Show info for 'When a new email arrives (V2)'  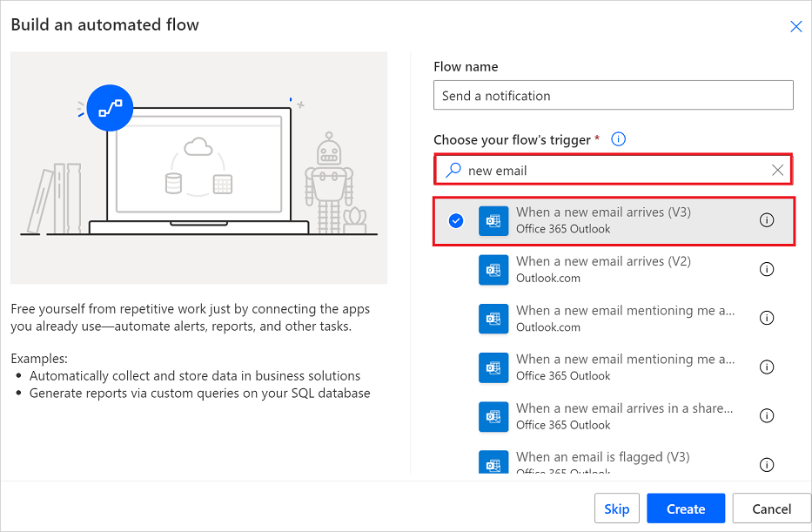coord(767,269)
